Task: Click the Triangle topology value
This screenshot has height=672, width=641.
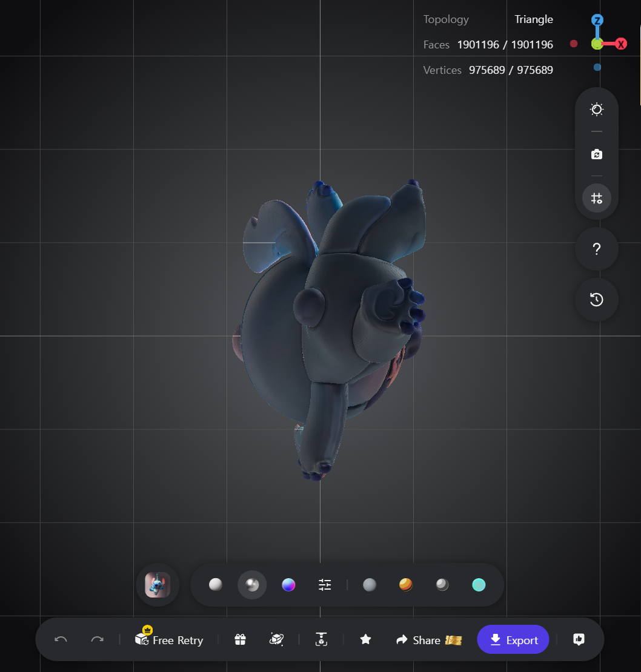Action: tap(533, 19)
